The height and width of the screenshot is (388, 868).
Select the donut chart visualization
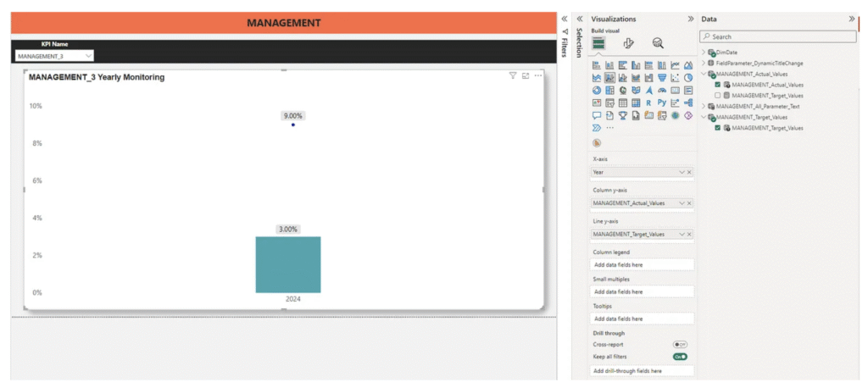click(x=597, y=90)
